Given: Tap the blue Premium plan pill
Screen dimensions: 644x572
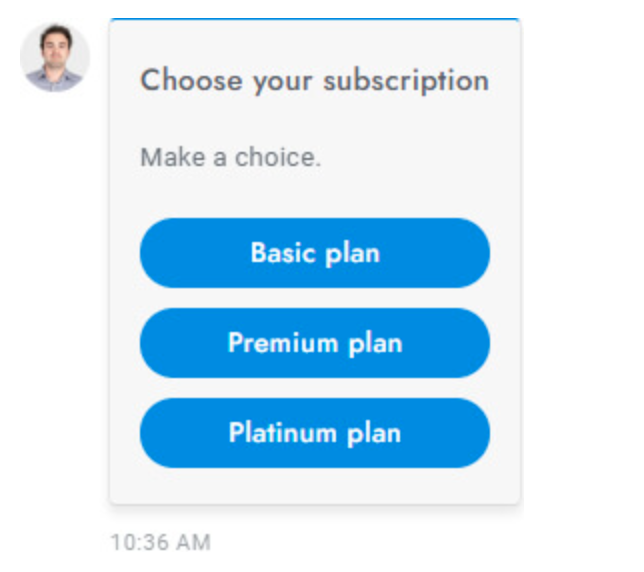Looking at the screenshot, I should [x=315, y=343].
